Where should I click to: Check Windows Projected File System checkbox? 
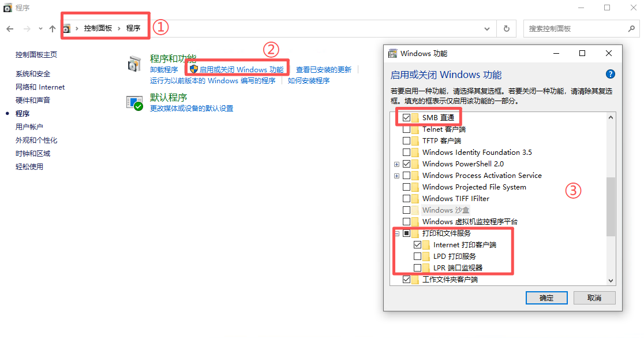pos(407,187)
